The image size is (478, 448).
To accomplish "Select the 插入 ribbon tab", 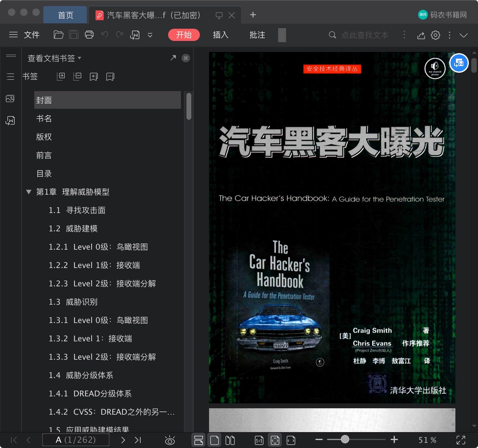I will coord(221,35).
